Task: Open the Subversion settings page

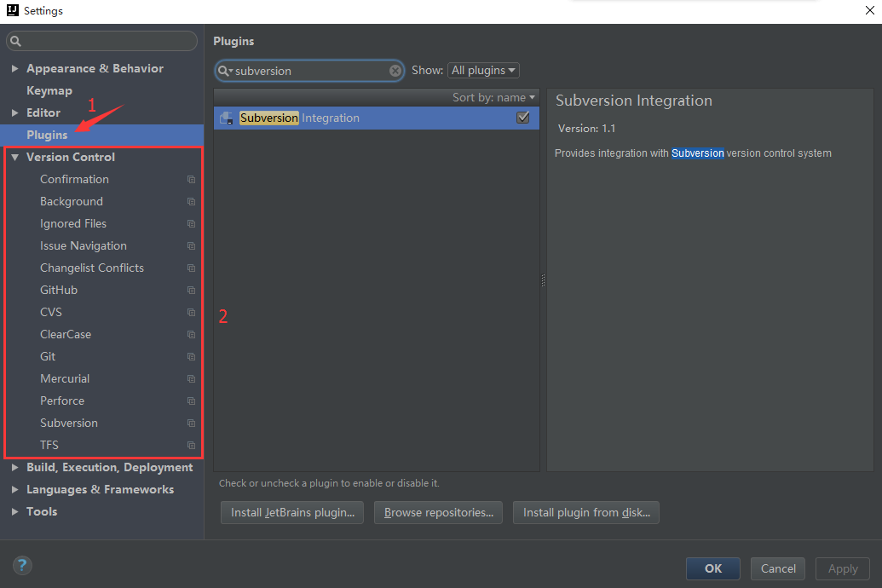Action: point(69,424)
